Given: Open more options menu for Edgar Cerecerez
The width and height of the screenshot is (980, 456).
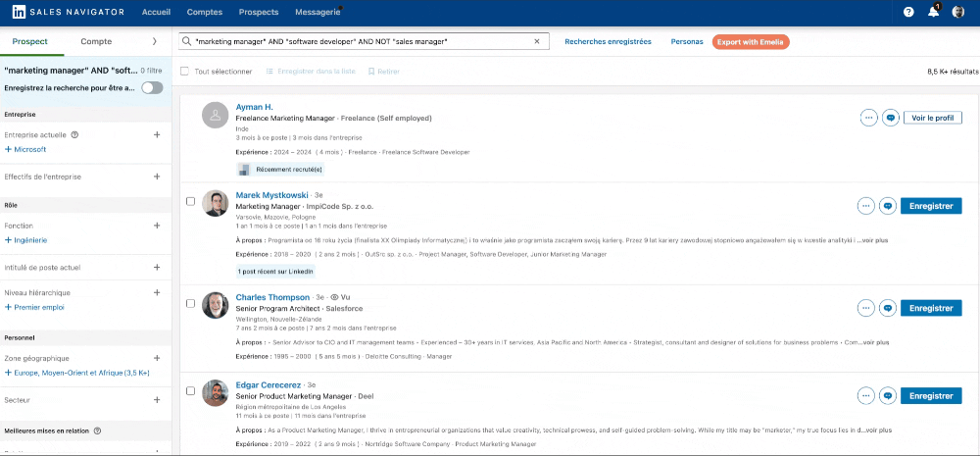Looking at the screenshot, I should coord(865,396).
